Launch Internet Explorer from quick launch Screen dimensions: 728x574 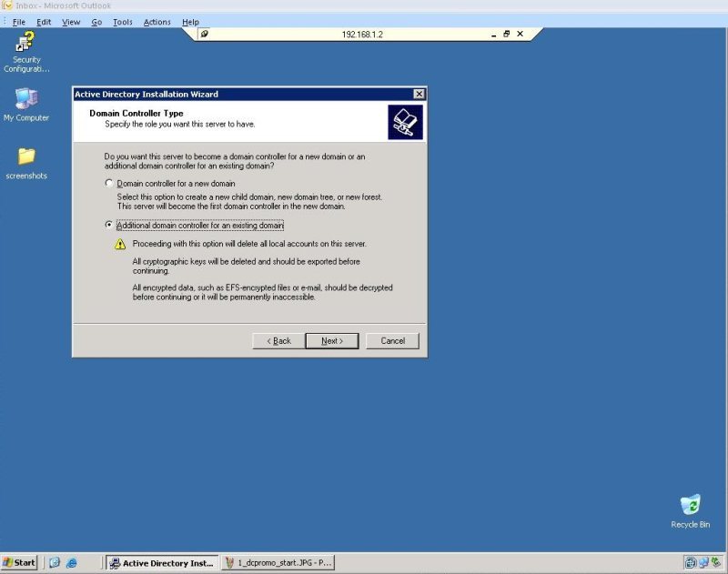pos(72,563)
